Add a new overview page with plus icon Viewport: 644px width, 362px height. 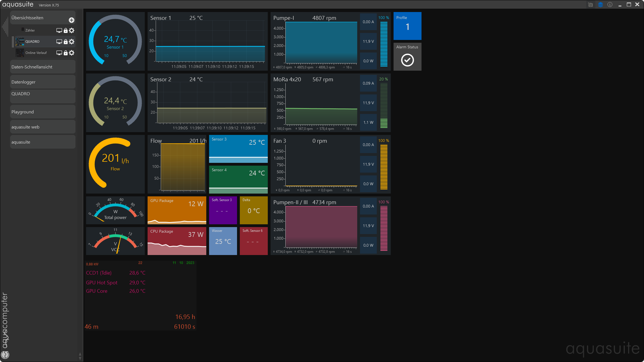coord(72,20)
